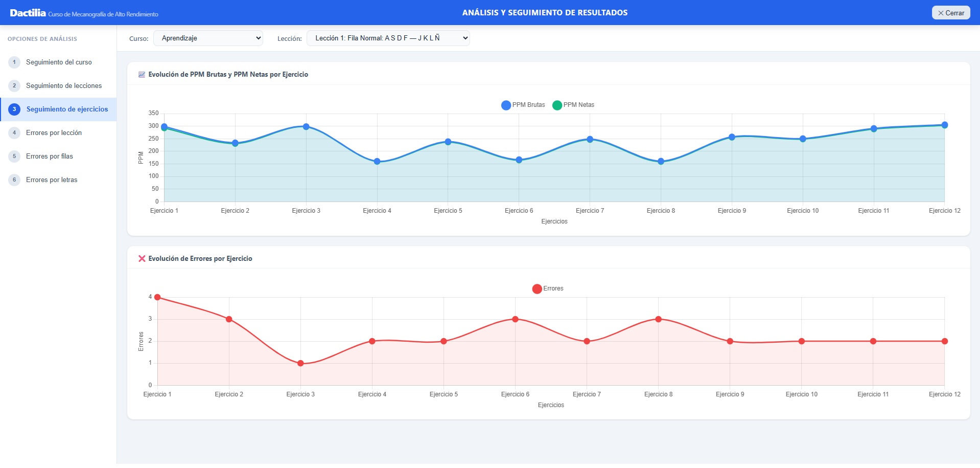980x468 pixels.
Task: Close the analysis window with Cerrar
Action: [x=951, y=13]
